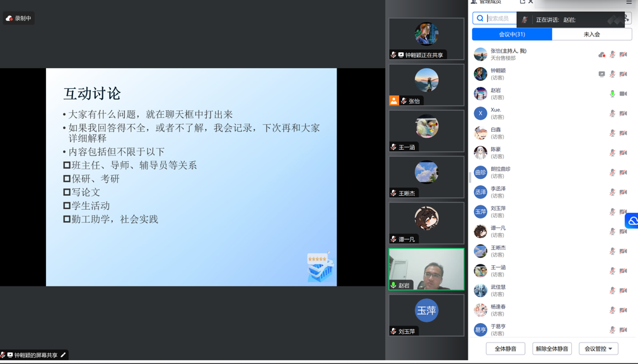Screen dimensions: 638x364
Task: Toggle 赵岩's camera in member list
Action: pyautogui.click(x=623, y=94)
